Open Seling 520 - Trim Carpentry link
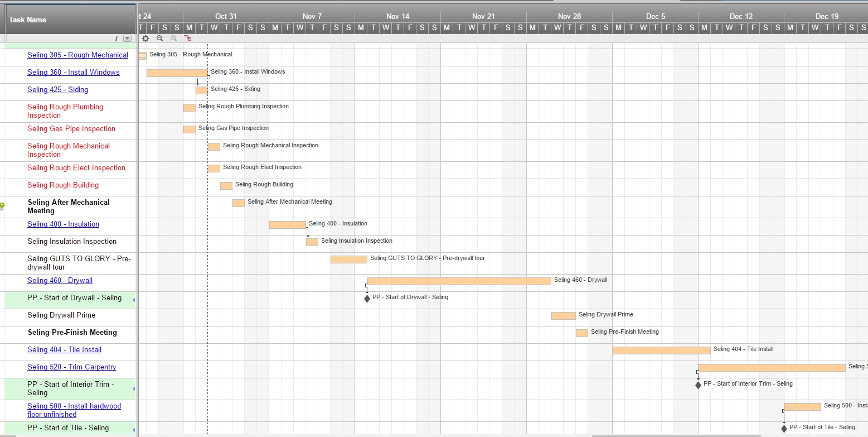This screenshot has height=437, width=868. tap(71, 367)
